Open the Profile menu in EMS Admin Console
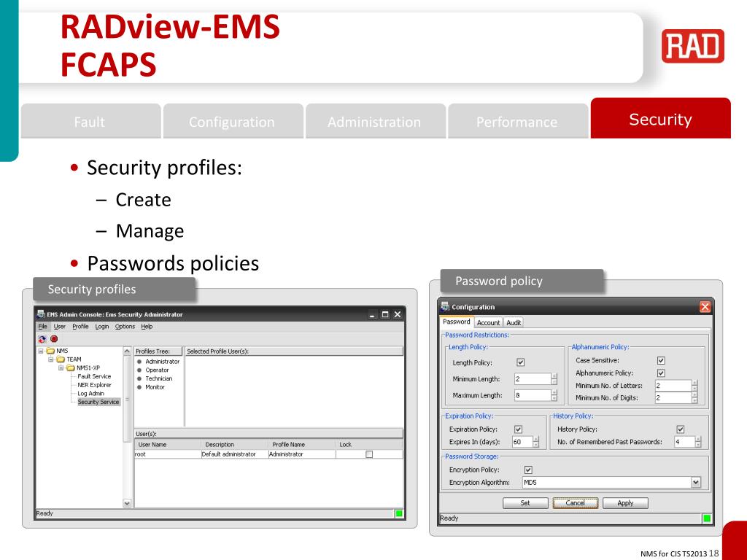Viewport: 747px width, 560px height. (x=80, y=327)
